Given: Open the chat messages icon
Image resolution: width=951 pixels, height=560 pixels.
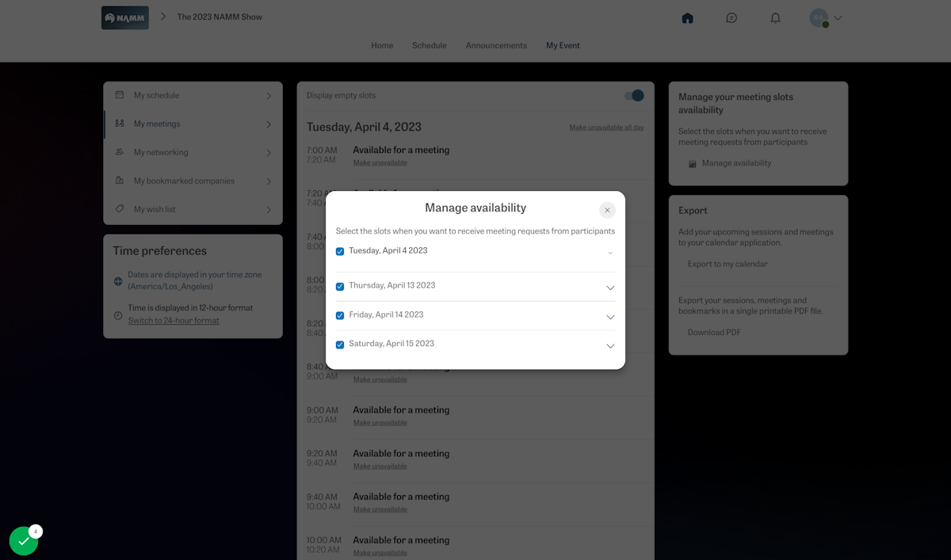Looking at the screenshot, I should coord(731,17).
